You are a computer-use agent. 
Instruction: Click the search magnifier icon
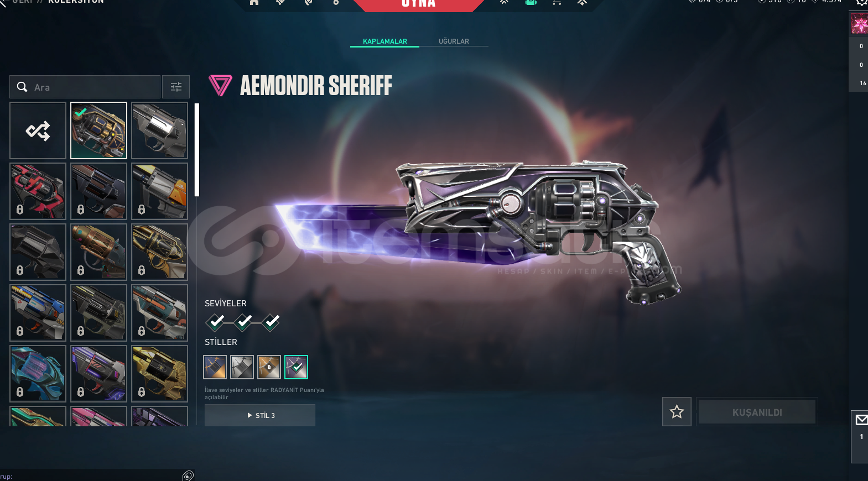pos(22,87)
